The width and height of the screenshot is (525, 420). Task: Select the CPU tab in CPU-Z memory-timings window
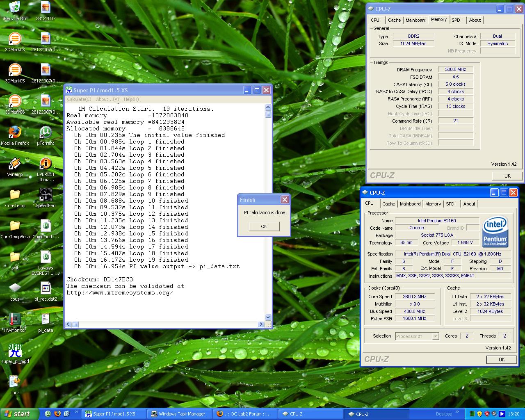(375, 20)
